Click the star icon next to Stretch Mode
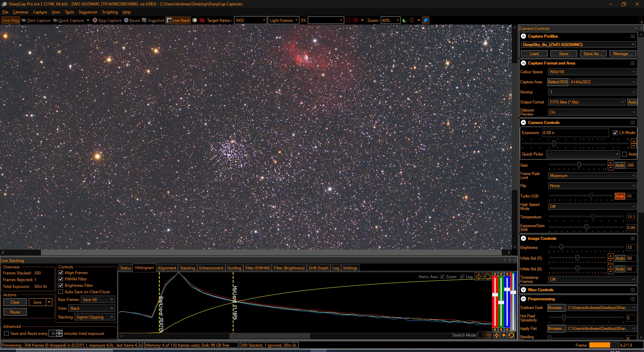Screen dimensions: 644x352 click(504, 335)
